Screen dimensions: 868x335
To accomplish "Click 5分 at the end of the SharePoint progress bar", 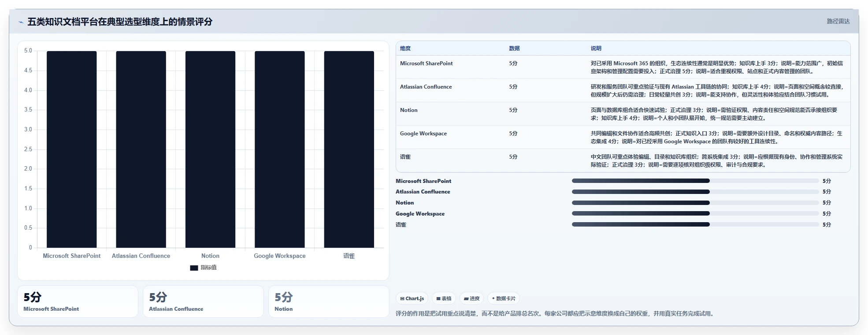I will coord(827,181).
